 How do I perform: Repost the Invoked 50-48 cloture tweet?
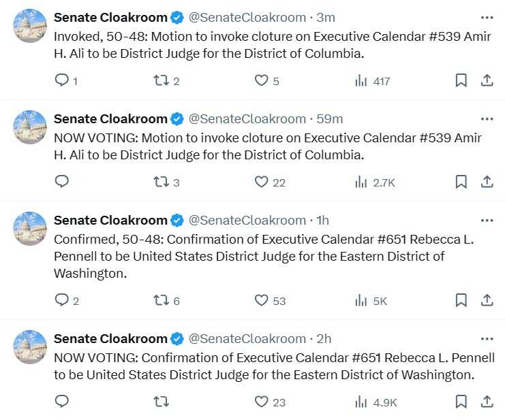[x=161, y=81]
